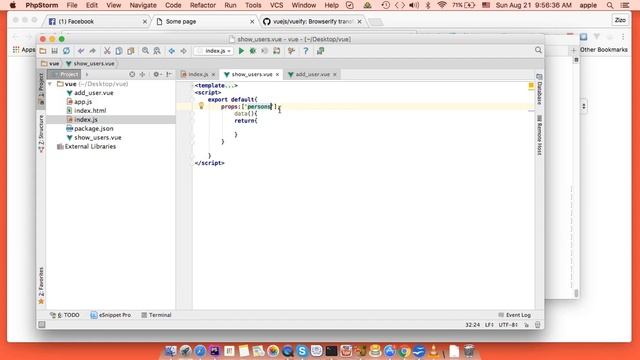This screenshot has width=640, height=360.
Task: Open the Event Log
Action: [515, 315]
